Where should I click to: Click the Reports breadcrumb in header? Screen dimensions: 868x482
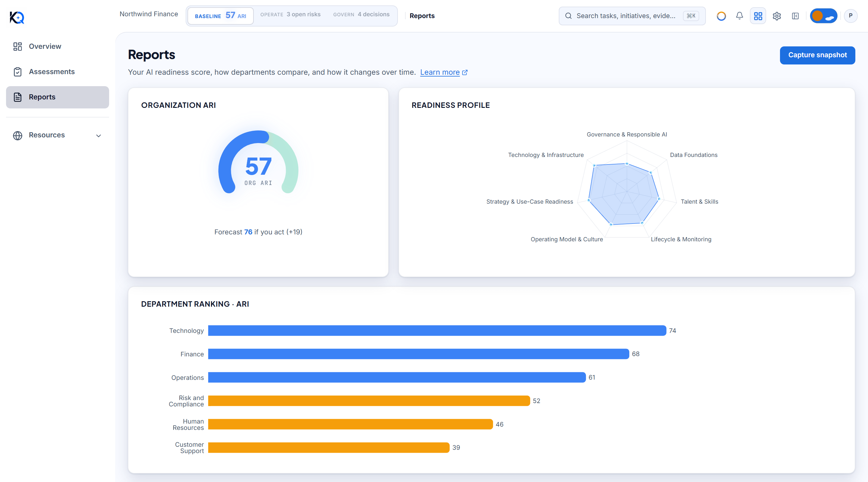click(x=422, y=16)
